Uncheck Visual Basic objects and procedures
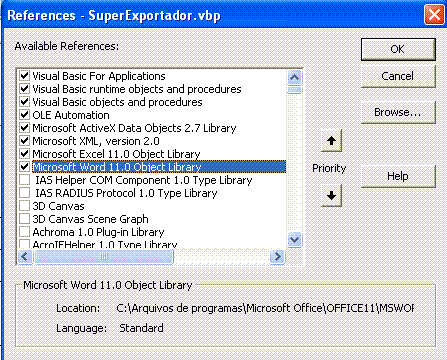Viewport: 447px width, 360px height. pyautogui.click(x=24, y=102)
